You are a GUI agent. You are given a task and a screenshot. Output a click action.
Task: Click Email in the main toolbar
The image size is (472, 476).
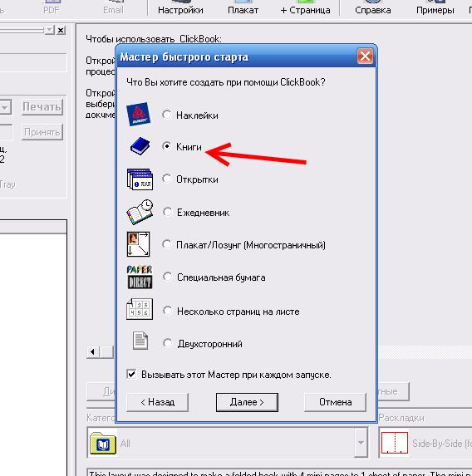pos(113,8)
